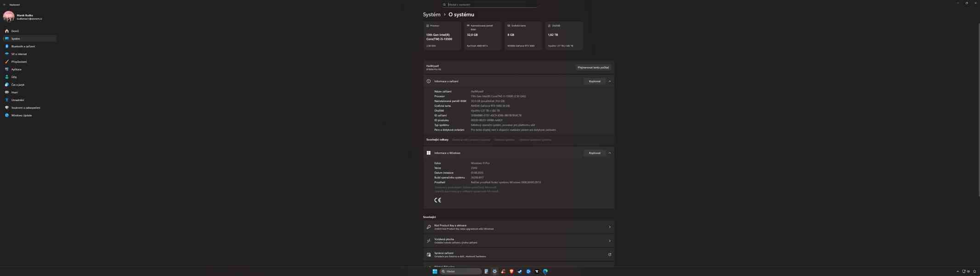This screenshot has height=276, width=980.
Task: Click the Windows logo beside Informace o Windows
Action: pos(429,153)
